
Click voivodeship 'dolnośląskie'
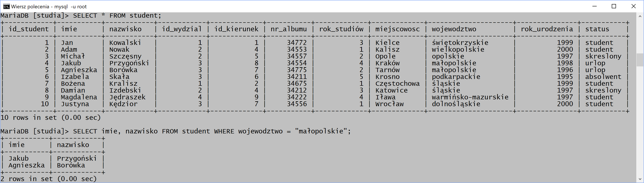click(456, 104)
